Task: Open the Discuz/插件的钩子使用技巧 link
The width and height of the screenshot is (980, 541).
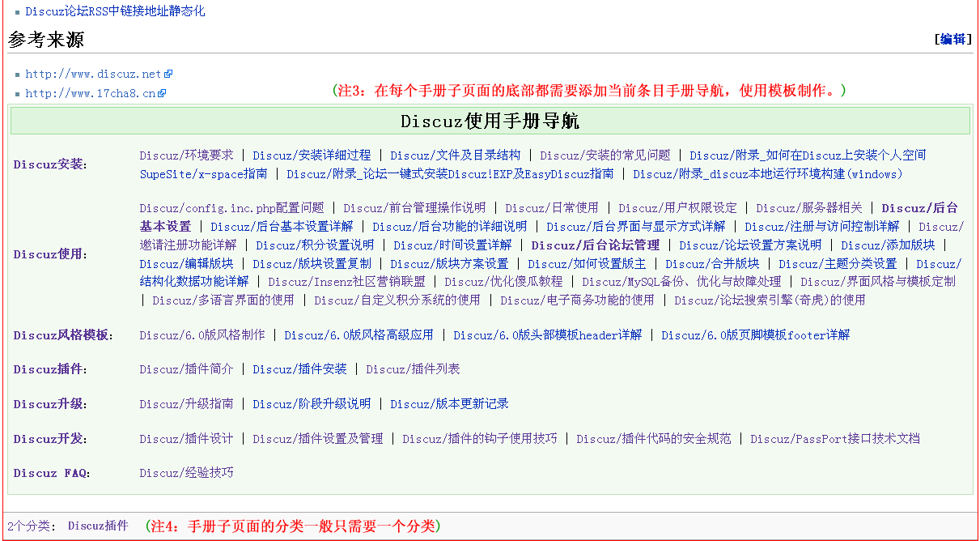Action: (480, 438)
